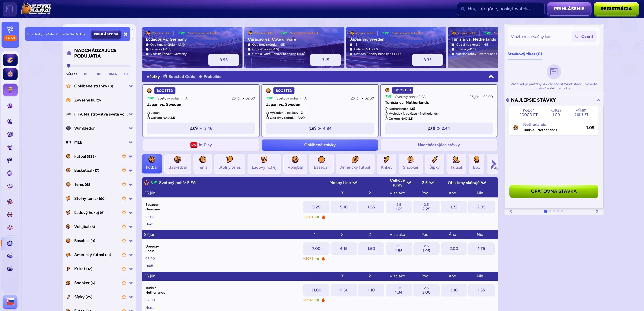Select the Snooker sport tile
Viewport: 644px width, 311px height.
[x=411, y=163]
